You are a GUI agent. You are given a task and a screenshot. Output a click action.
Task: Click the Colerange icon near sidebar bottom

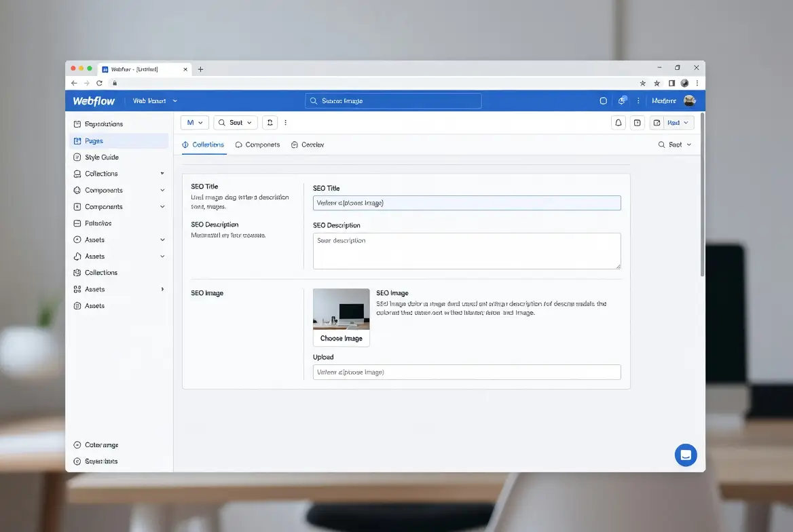tap(77, 445)
